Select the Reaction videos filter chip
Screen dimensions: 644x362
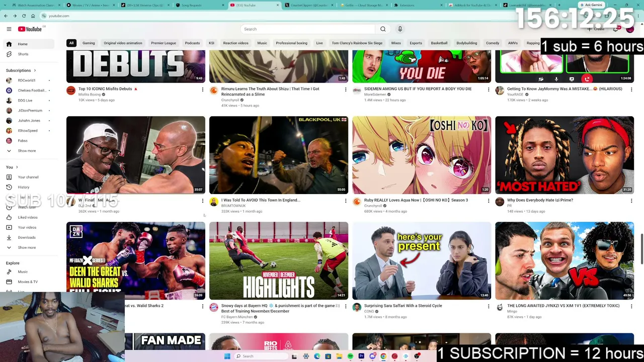[x=236, y=43]
